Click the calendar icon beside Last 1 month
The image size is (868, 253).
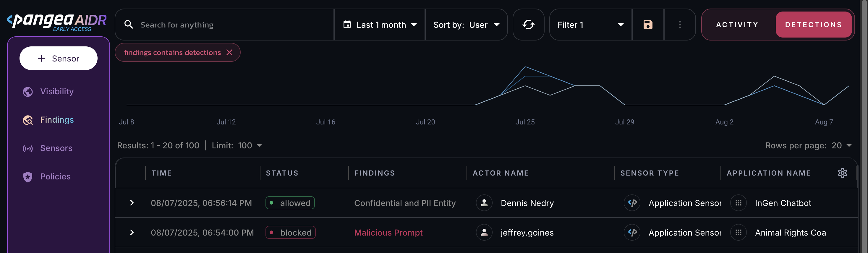[x=347, y=25]
